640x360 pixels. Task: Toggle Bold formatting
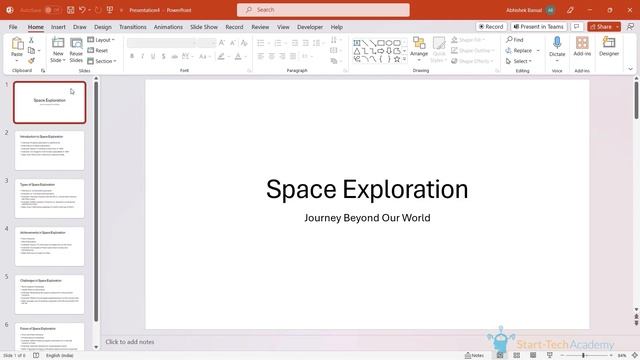132,56
